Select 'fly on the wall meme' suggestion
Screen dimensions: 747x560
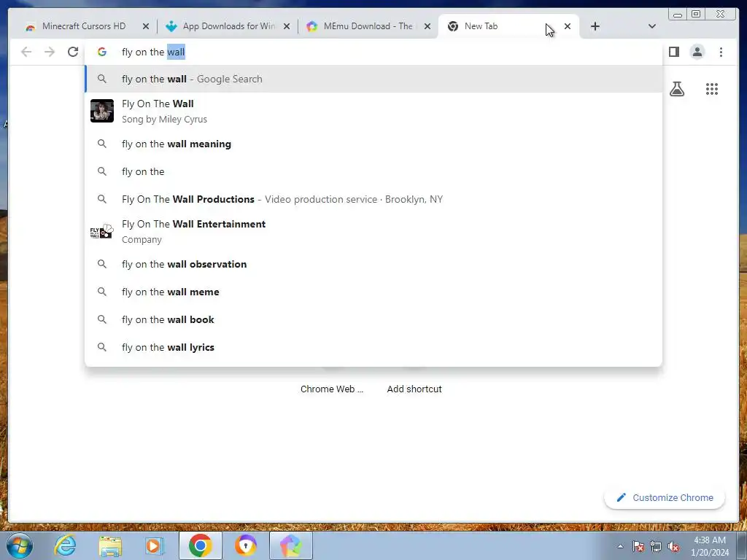373,292
